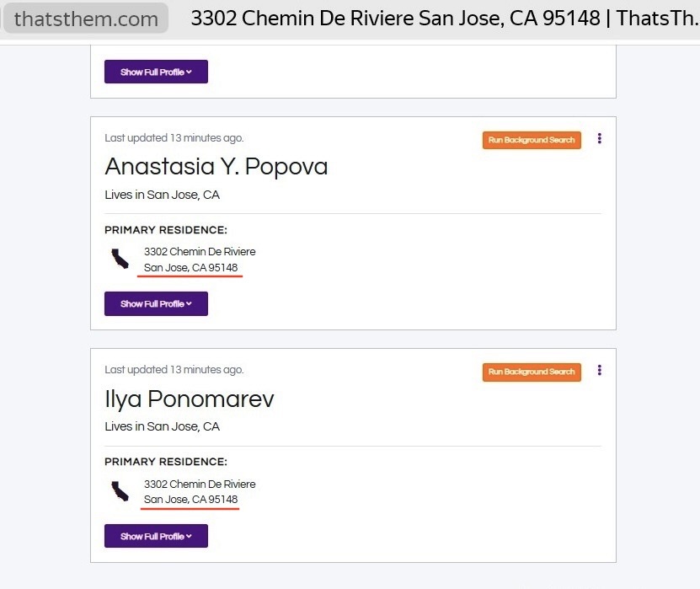The image size is (700, 589).
Task: Open the three-dot menu on Ilya Ponomarev's card
Action: pyautogui.click(x=599, y=371)
